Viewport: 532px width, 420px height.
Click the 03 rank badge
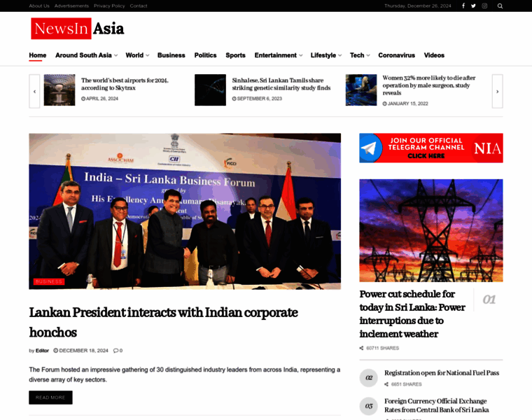(369, 406)
